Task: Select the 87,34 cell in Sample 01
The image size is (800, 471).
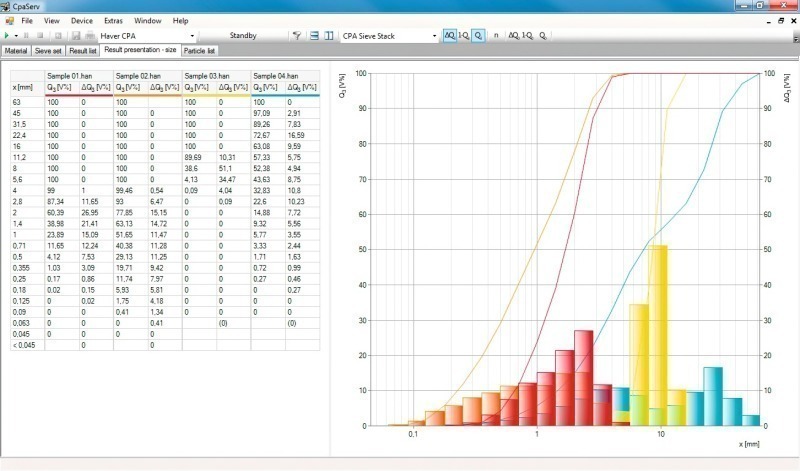Action: [x=61, y=202]
